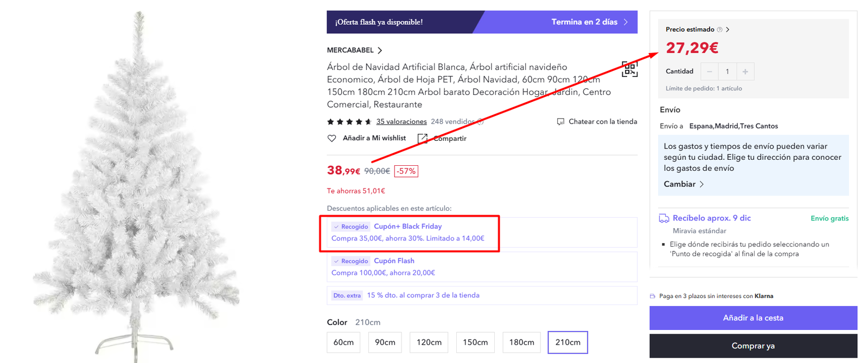
Task: Click the Comprar ya button
Action: pyautogui.click(x=753, y=346)
